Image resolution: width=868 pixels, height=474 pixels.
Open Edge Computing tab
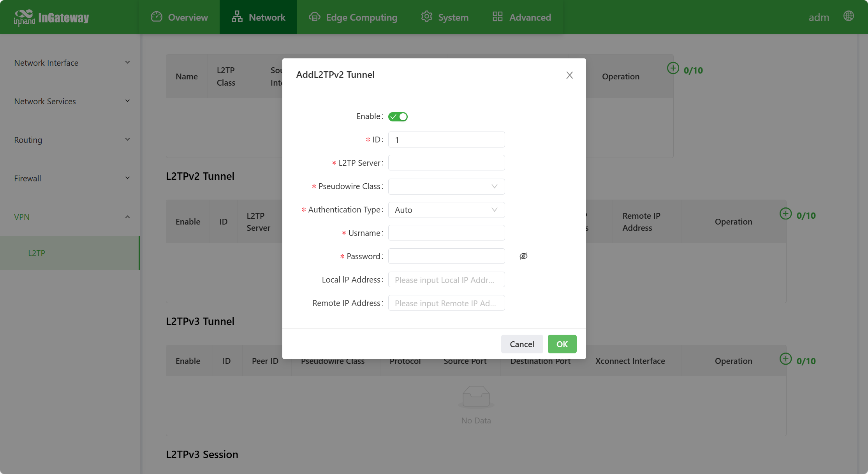(353, 17)
